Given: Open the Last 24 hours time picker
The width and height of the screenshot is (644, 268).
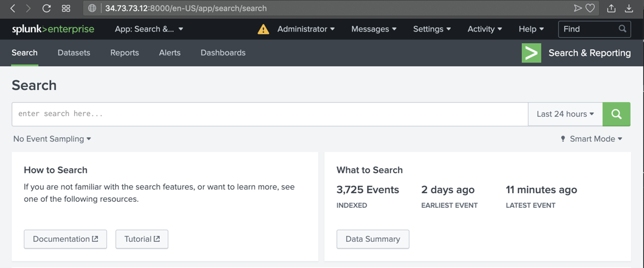Looking at the screenshot, I should click(565, 114).
